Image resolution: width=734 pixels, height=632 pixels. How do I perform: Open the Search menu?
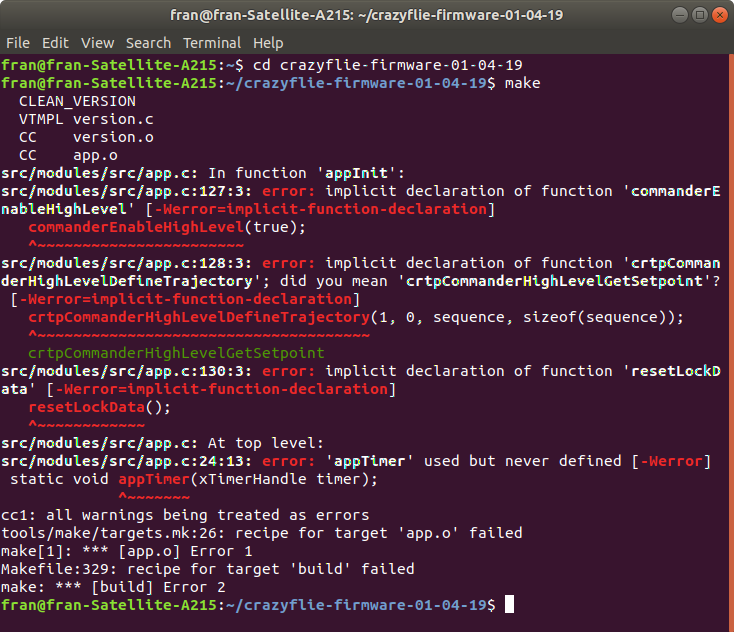pos(148,43)
